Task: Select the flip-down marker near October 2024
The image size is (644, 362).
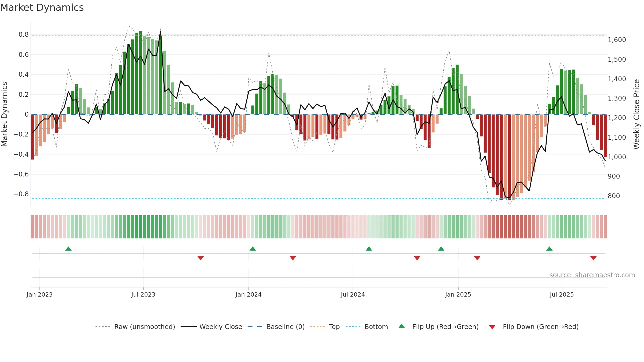Action: pyautogui.click(x=417, y=258)
